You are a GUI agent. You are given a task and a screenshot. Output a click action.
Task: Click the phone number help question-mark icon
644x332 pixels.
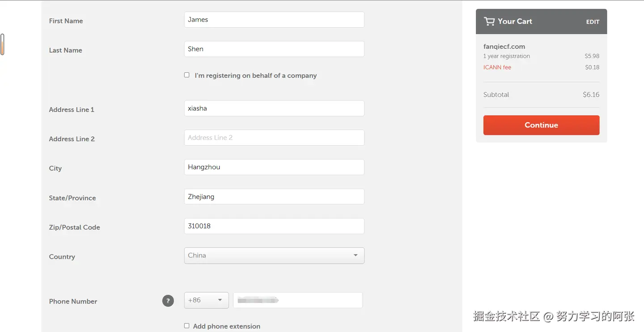point(168,301)
